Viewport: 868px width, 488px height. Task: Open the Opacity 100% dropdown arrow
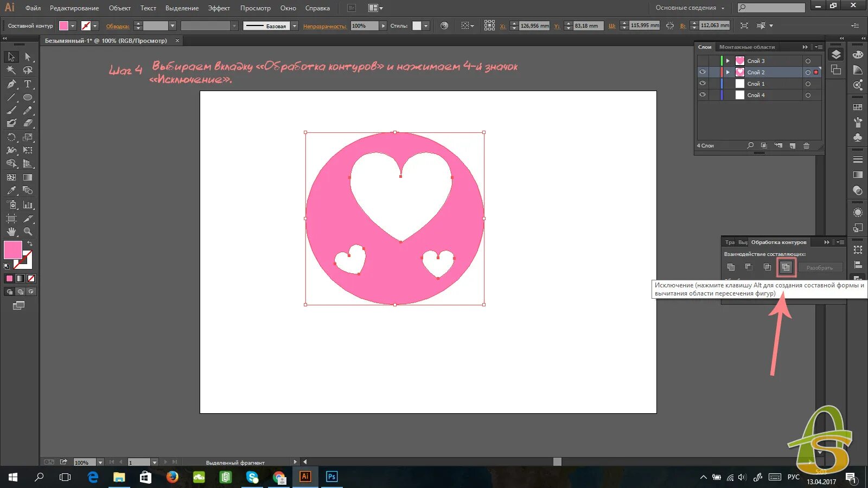383,26
